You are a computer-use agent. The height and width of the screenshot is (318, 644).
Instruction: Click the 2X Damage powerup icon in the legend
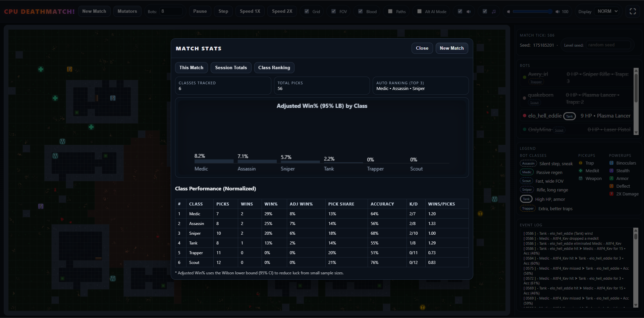coord(611,194)
